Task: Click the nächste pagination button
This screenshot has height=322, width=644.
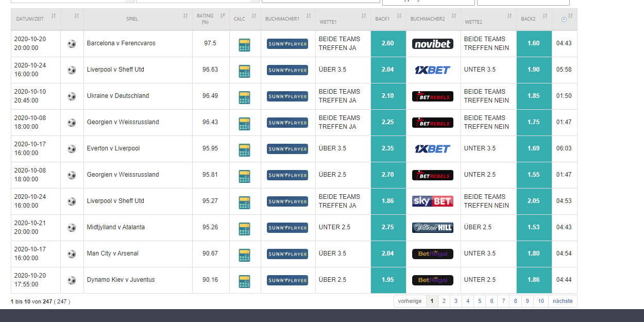Action: (x=563, y=301)
